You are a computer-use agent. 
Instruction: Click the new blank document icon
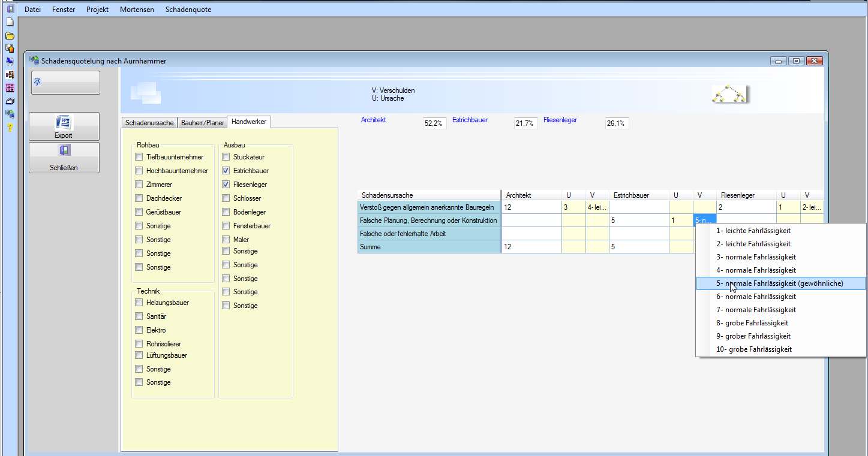tap(10, 22)
